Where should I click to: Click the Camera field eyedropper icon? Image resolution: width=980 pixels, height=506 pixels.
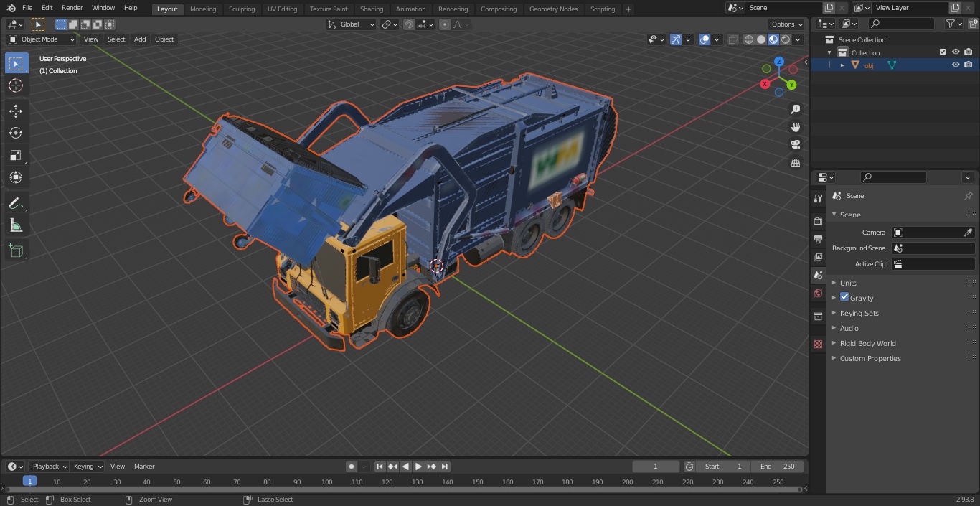pos(968,233)
